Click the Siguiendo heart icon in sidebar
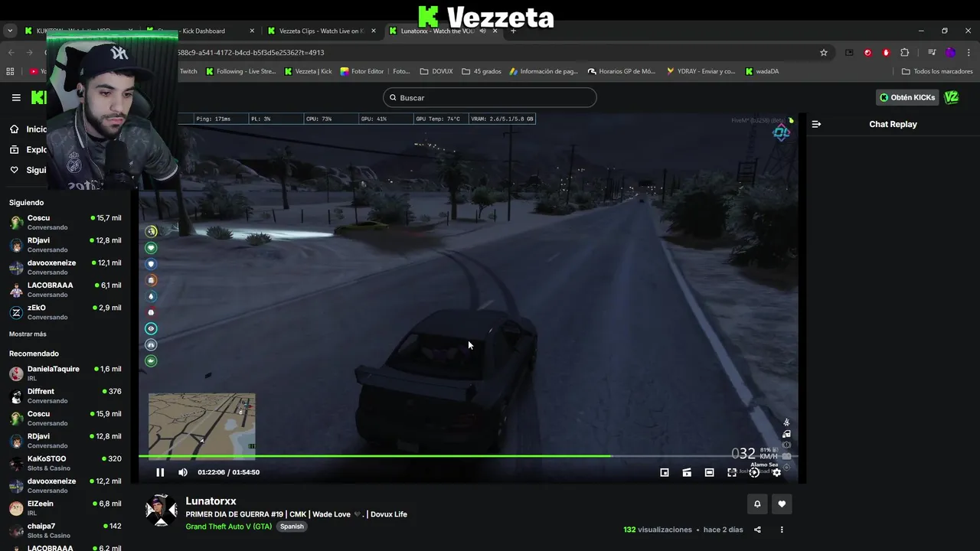Screen dimensions: 980x551 (x=15, y=170)
